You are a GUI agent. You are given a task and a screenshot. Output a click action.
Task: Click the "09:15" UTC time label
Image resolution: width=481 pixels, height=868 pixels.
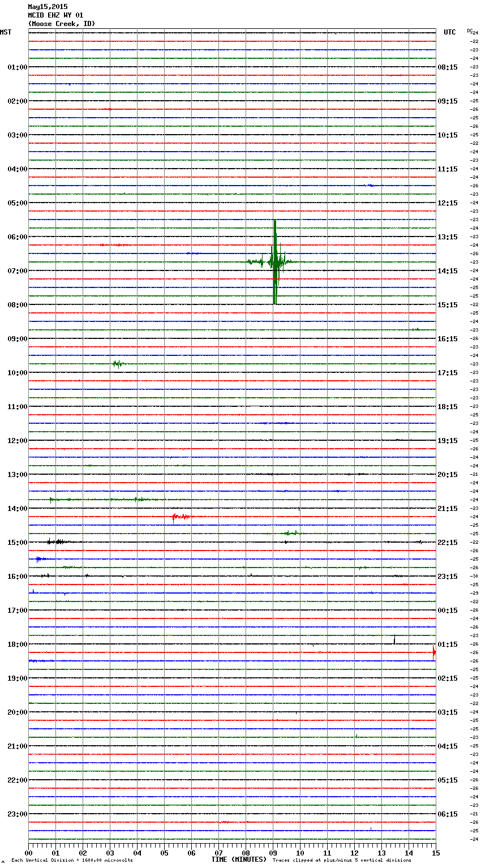pyautogui.click(x=448, y=101)
